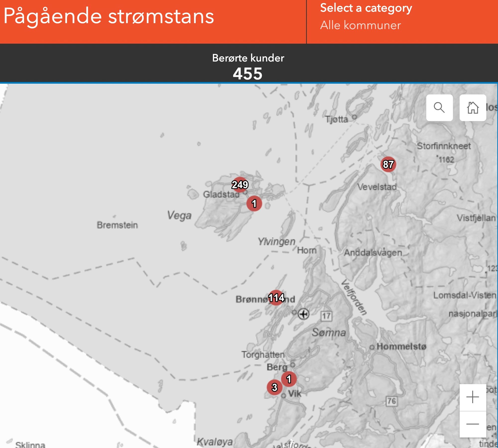Open the map search magnifier tool
This screenshot has height=448, width=498.
point(439,108)
